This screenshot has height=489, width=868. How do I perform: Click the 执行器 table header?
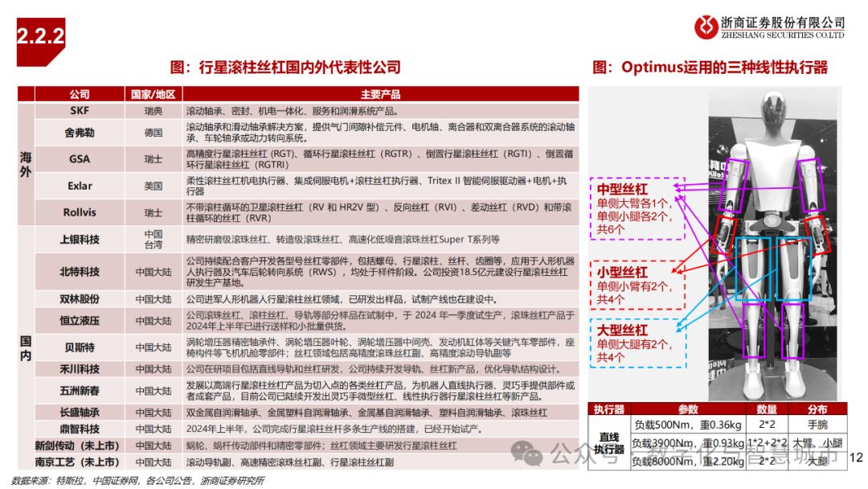pos(609,409)
